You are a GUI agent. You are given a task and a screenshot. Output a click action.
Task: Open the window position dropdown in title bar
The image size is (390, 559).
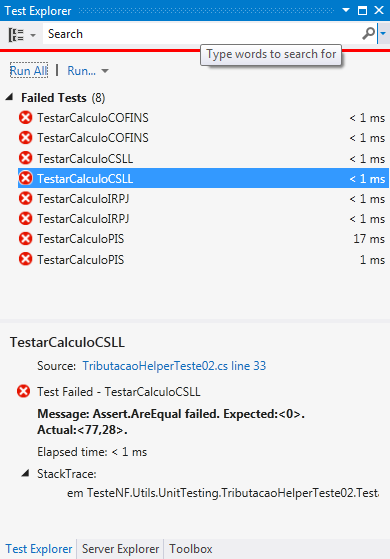(x=346, y=11)
